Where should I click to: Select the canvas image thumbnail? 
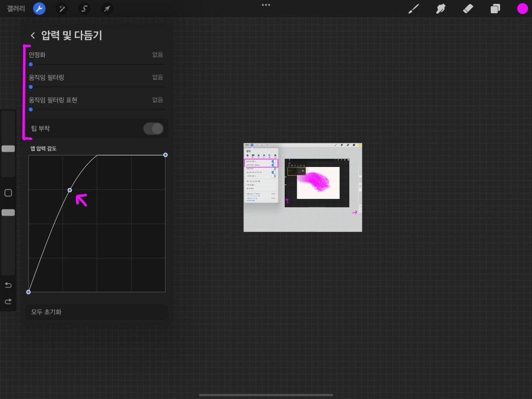point(303,187)
